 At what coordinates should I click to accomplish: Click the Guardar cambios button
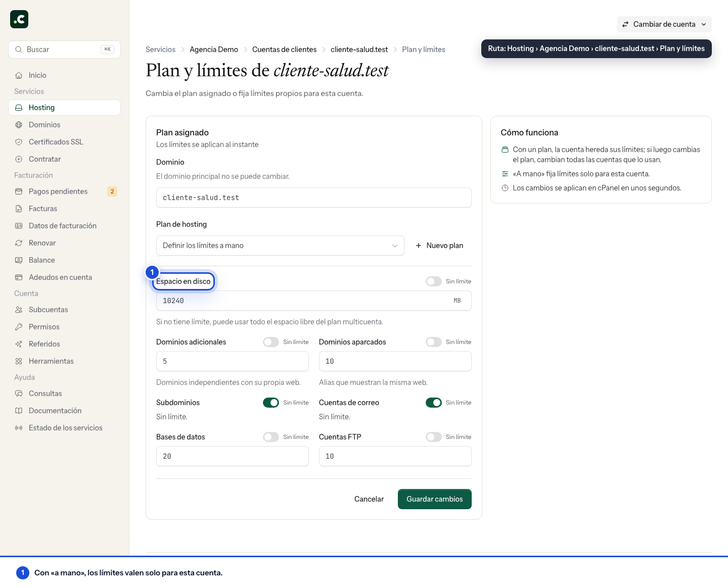pos(435,499)
